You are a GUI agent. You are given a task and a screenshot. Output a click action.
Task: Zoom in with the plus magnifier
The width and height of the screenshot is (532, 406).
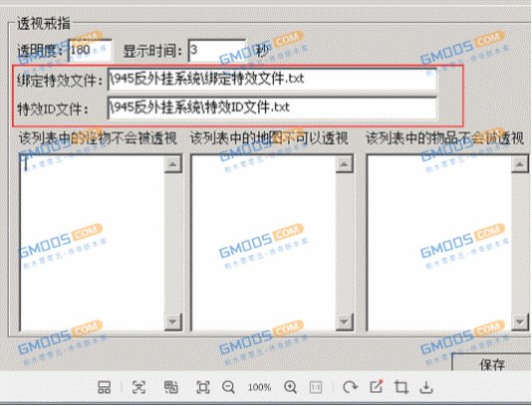pos(291,387)
